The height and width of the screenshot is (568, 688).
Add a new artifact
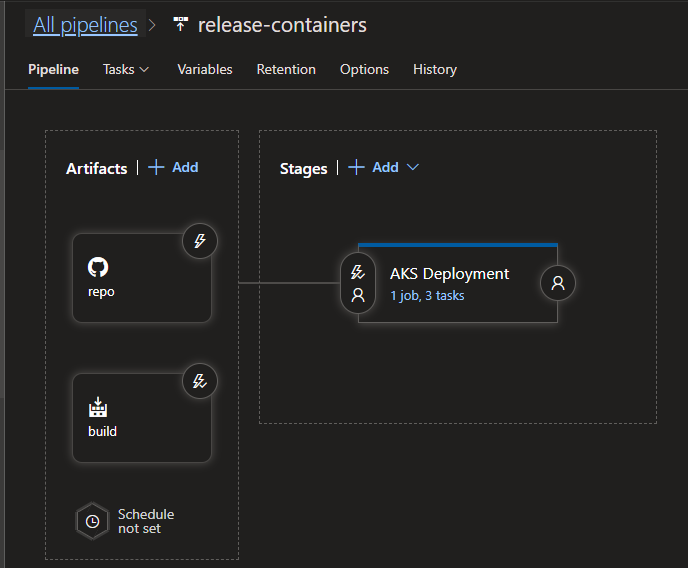coord(173,168)
